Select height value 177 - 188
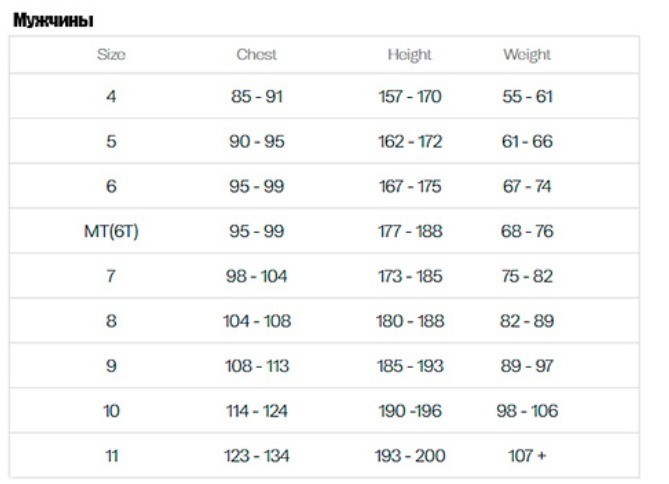669x484 pixels. [x=409, y=231]
